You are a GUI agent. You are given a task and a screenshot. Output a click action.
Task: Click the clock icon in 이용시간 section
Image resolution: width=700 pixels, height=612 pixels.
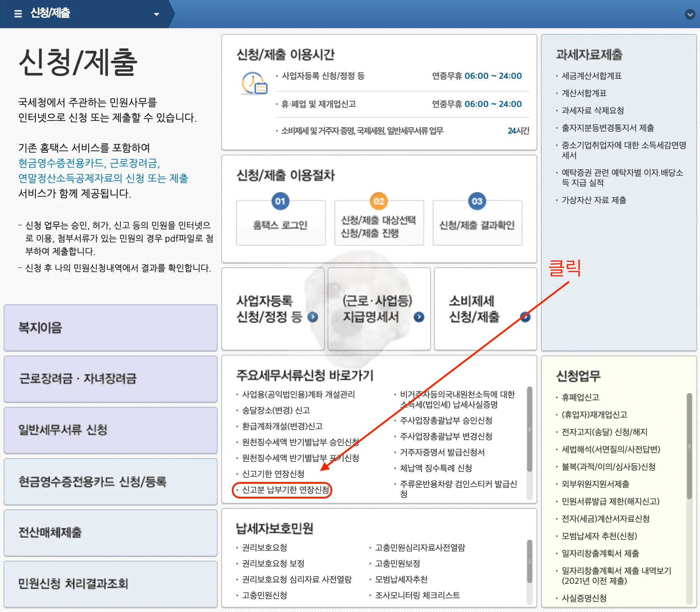coord(253,83)
